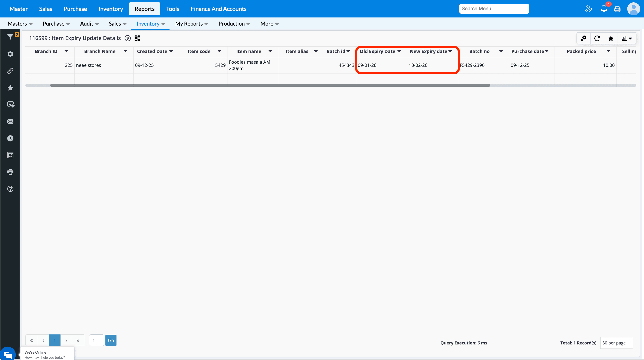Expand the chart type dropdown button

click(x=627, y=38)
